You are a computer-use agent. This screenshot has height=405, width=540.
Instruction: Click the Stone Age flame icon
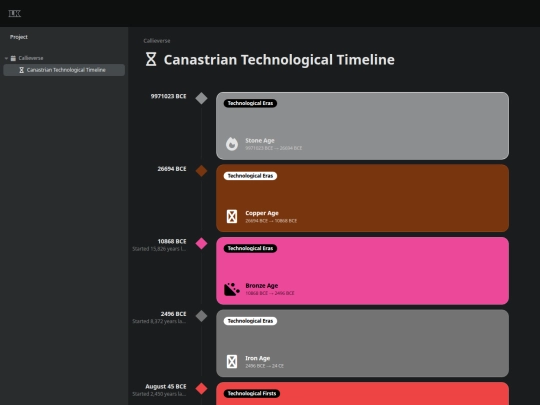(x=232, y=144)
